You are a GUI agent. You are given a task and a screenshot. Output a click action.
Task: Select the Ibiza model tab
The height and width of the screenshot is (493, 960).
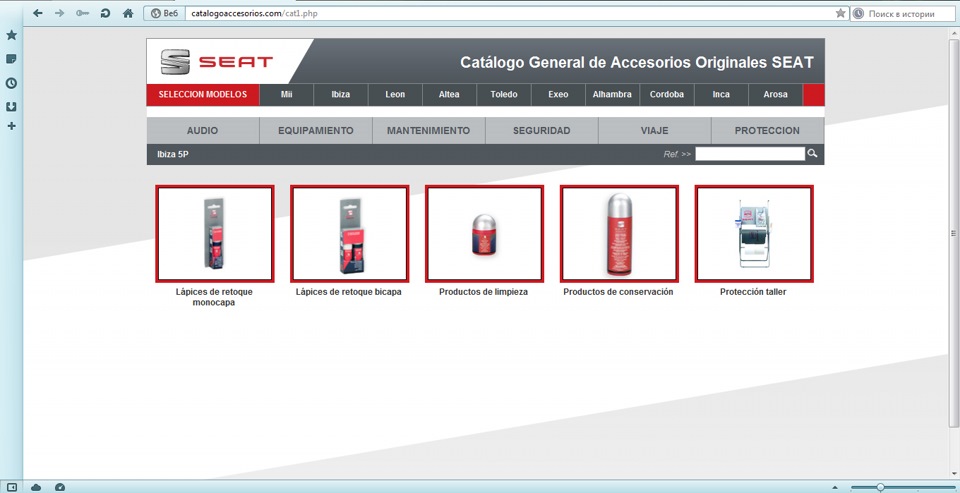pyautogui.click(x=340, y=95)
